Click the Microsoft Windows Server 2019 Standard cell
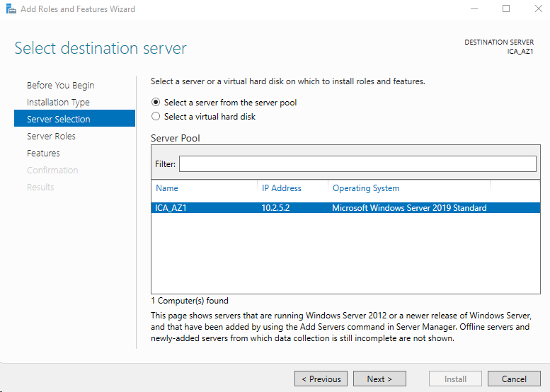The height and width of the screenshot is (392, 550). [x=409, y=208]
